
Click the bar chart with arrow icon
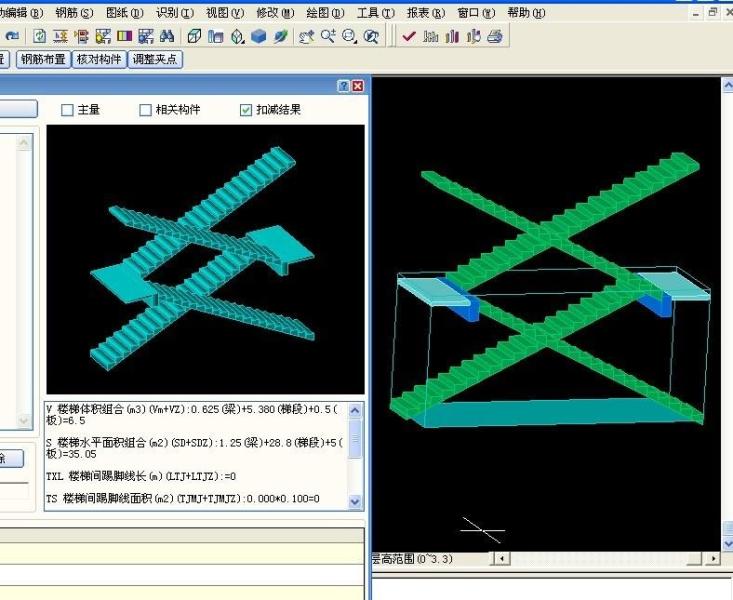[x=474, y=36]
